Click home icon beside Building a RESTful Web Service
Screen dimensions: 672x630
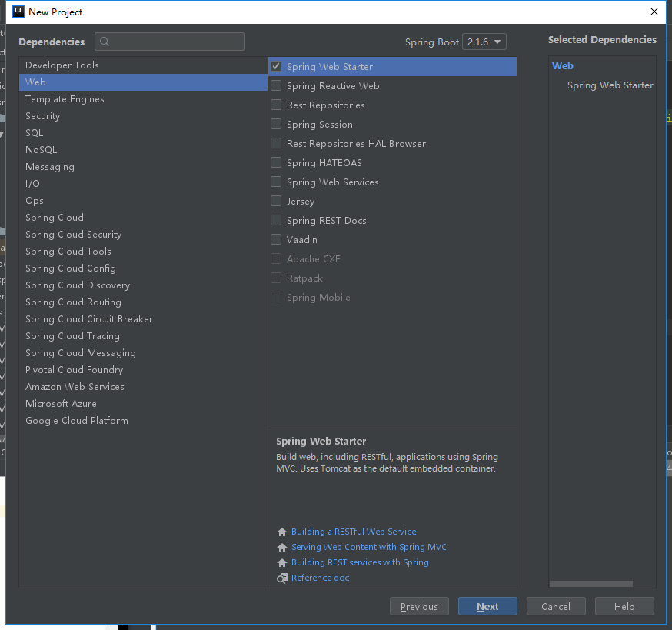tap(282, 532)
